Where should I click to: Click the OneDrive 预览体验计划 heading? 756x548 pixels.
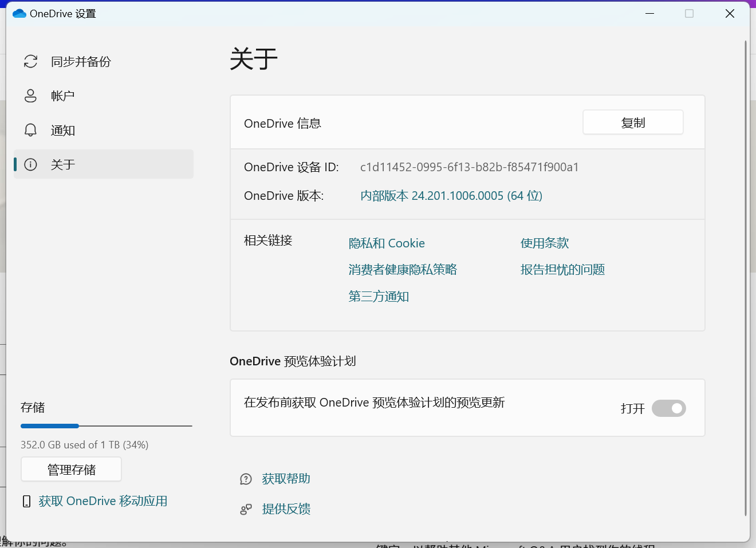(x=293, y=361)
